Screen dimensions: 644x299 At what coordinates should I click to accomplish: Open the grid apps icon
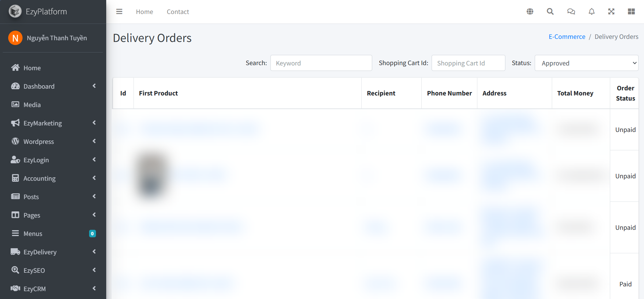(631, 12)
